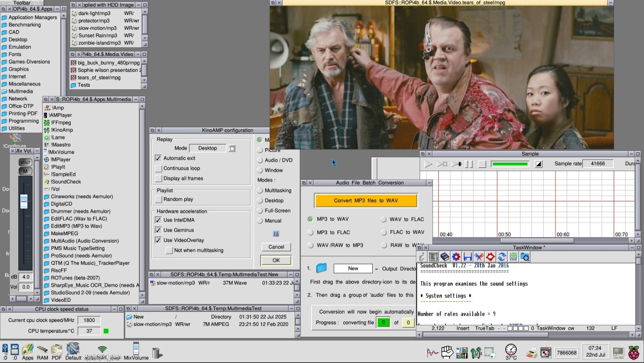Enable Random play in the Playlist section
This screenshot has width=644, height=363.
pos(158,199)
